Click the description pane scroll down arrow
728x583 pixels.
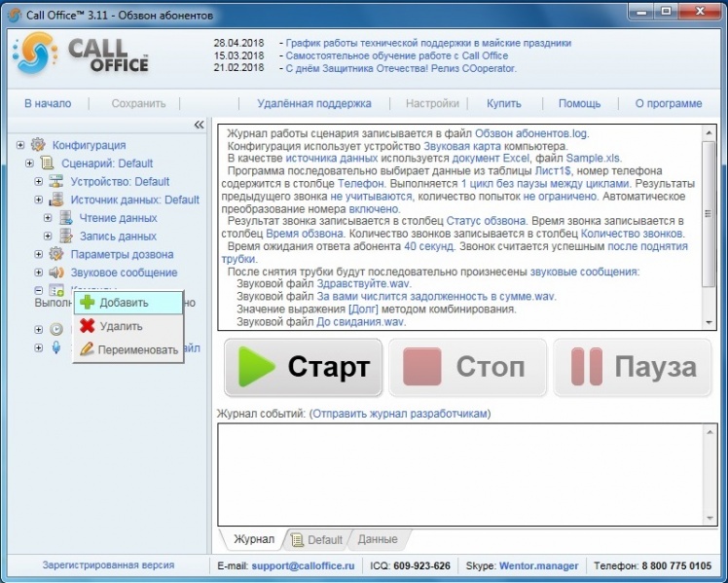tap(709, 322)
